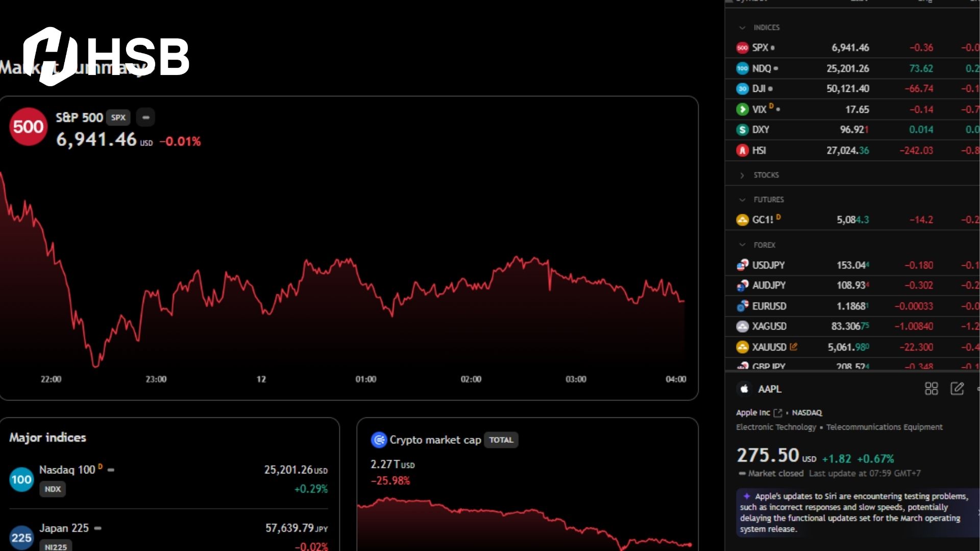Click the Crypto market cap icon
The height and width of the screenshot is (551, 980).
point(379,440)
